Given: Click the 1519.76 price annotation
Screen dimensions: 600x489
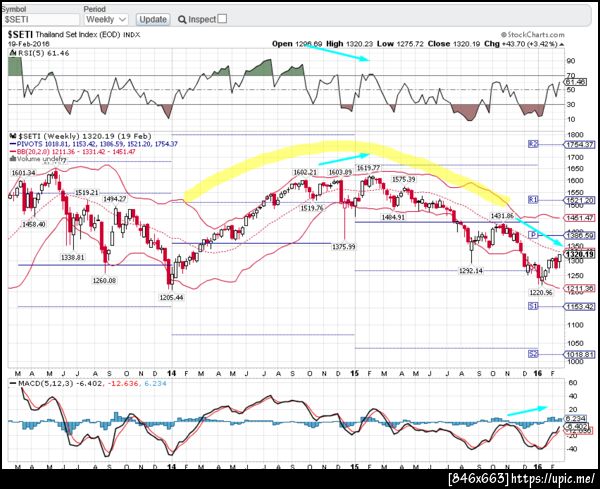Looking at the screenshot, I should point(312,208).
